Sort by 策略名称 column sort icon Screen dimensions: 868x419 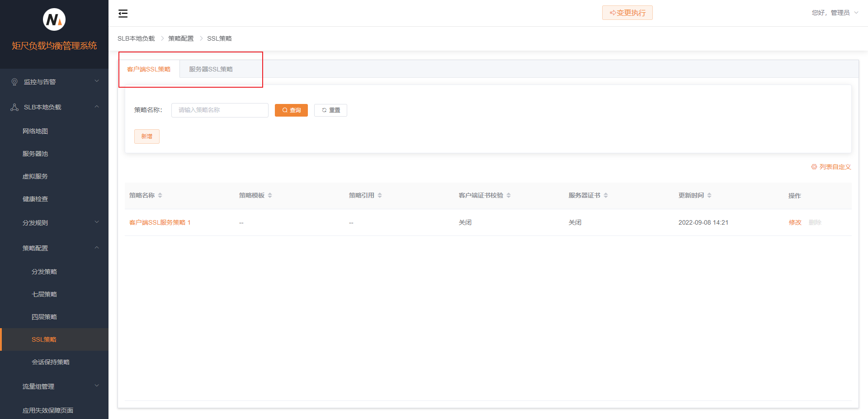(160, 195)
